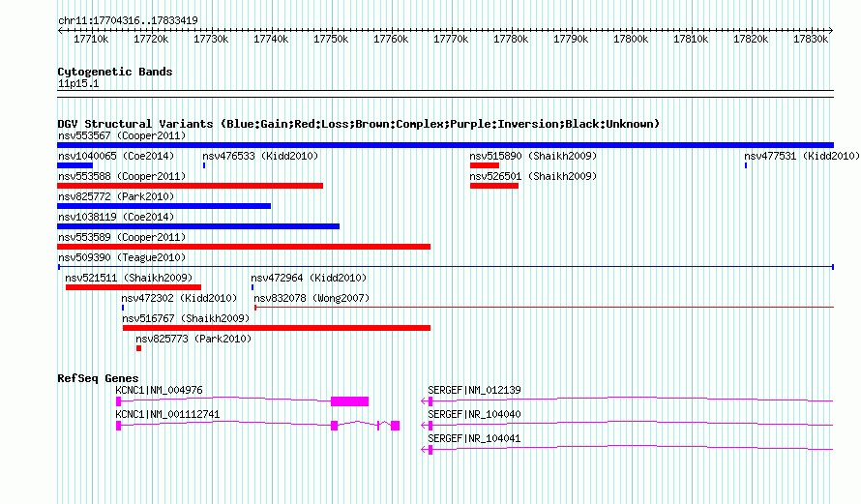Image resolution: width=861 pixels, height=504 pixels.
Task: Select the small red nsv825773 block
Action: (139, 348)
